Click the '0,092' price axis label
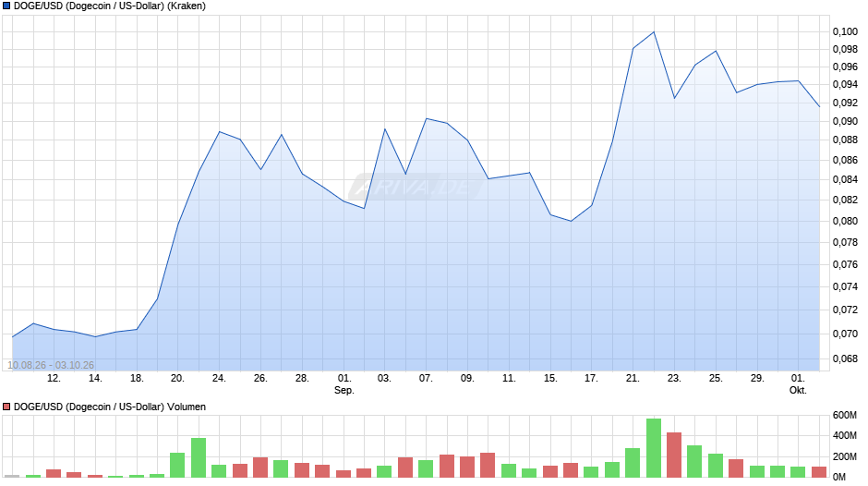Image resolution: width=868 pixels, height=486 pixels. coord(845,103)
